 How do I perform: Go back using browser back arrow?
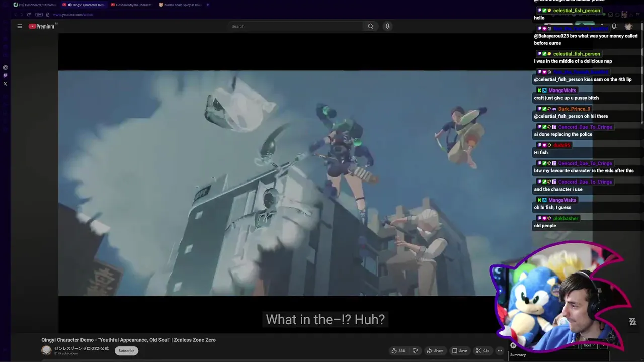(x=15, y=14)
